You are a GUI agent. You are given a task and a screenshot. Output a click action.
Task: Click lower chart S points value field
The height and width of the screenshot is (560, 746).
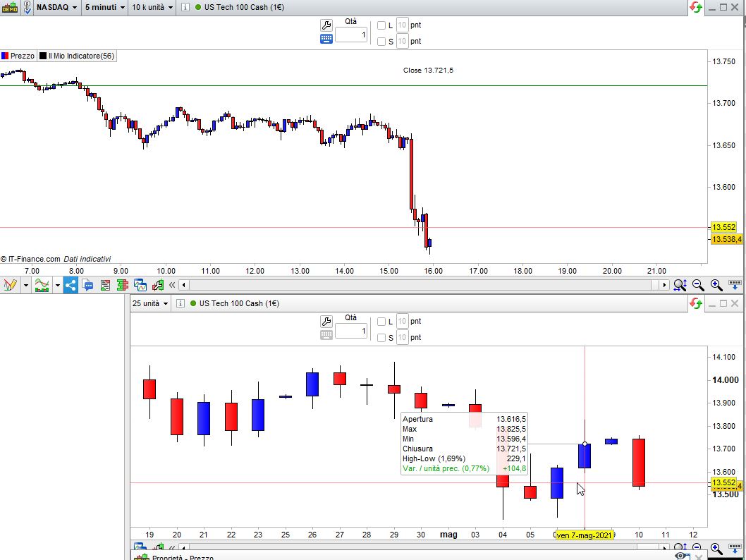pyautogui.click(x=402, y=337)
